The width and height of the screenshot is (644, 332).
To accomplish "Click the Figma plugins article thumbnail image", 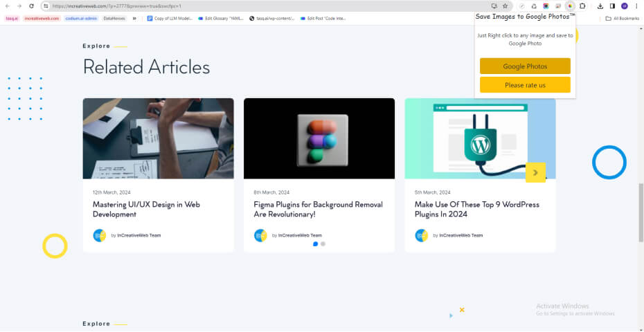I will coord(319,138).
